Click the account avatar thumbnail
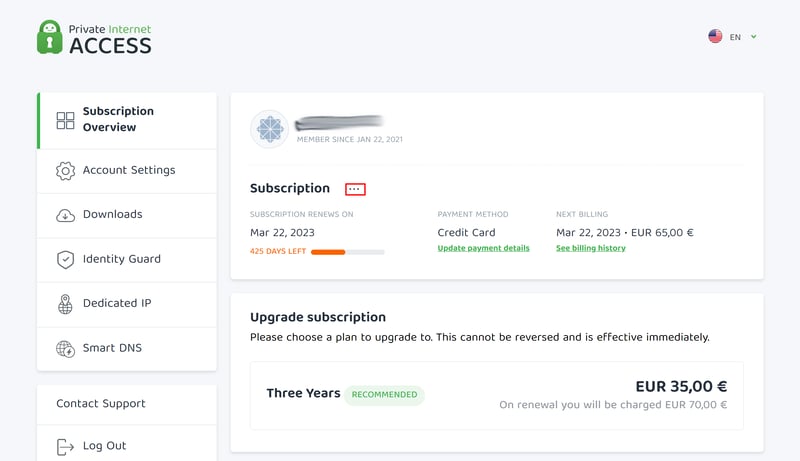The height and width of the screenshot is (461, 800). click(269, 129)
